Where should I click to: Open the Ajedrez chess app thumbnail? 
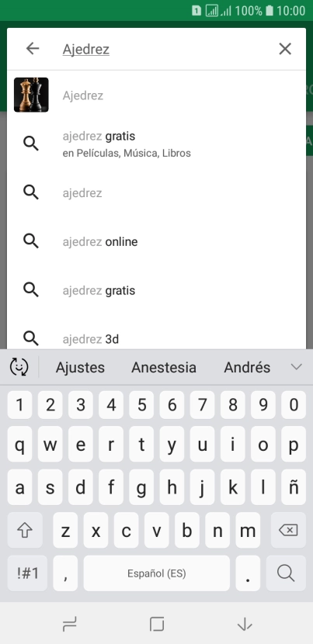pos(31,95)
